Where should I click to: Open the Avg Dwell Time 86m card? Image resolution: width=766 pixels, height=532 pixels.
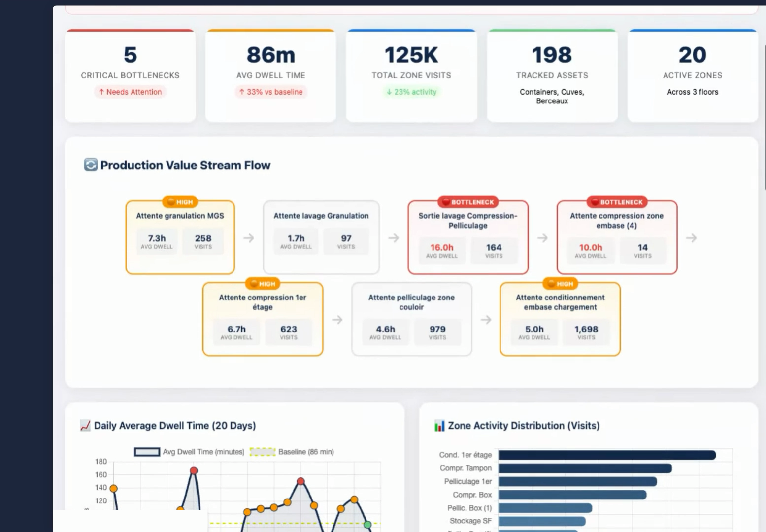point(271,75)
